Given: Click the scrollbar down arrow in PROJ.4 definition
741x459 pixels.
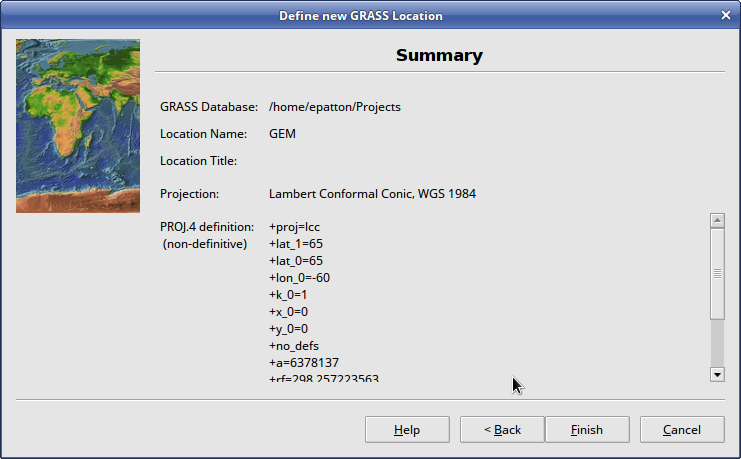Looking at the screenshot, I should (x=717, y=374).
